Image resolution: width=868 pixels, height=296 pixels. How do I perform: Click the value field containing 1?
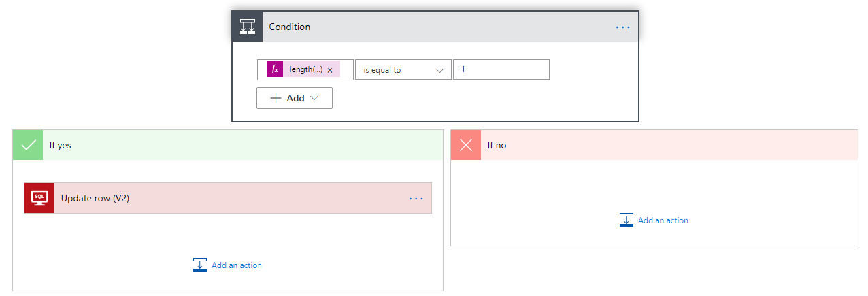501,69
